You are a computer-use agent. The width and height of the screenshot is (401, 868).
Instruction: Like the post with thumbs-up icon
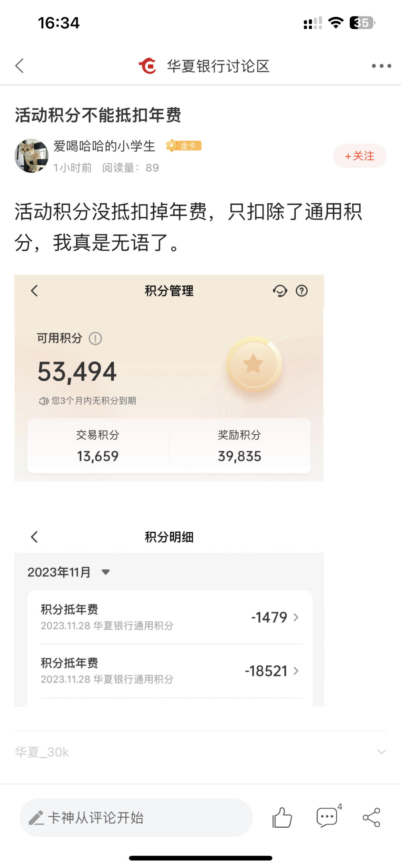(x=282, y=817)
